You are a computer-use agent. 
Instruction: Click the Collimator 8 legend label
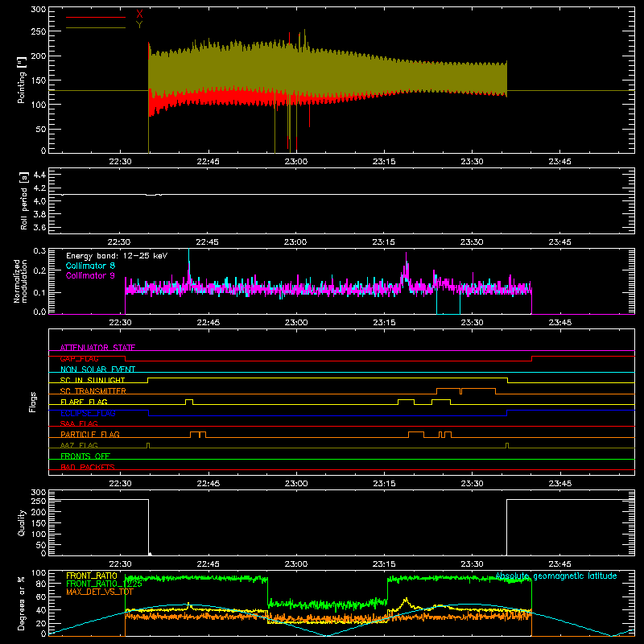tap(90, 266)
